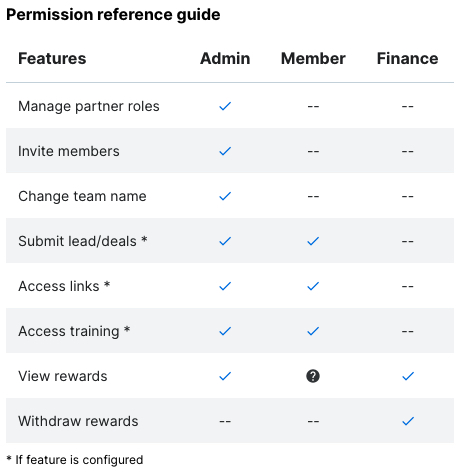
Task: Click Finance checkmark for View rewards
Action: [408, 376]
